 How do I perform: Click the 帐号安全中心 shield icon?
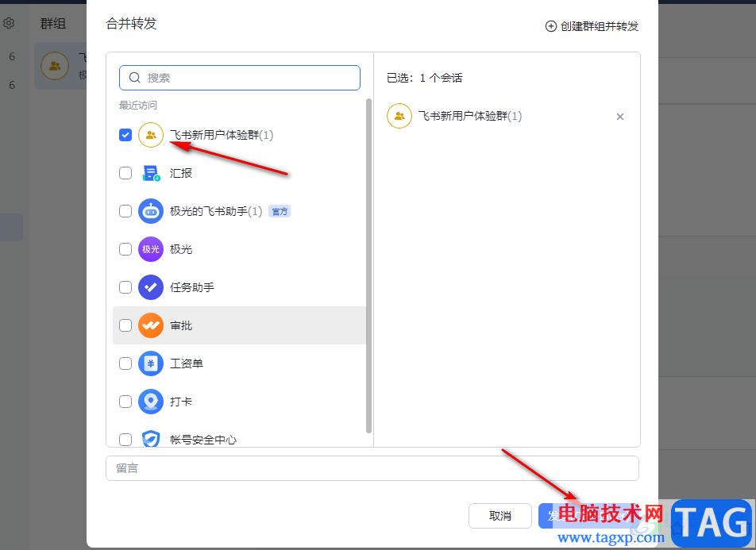pos(151,439)
